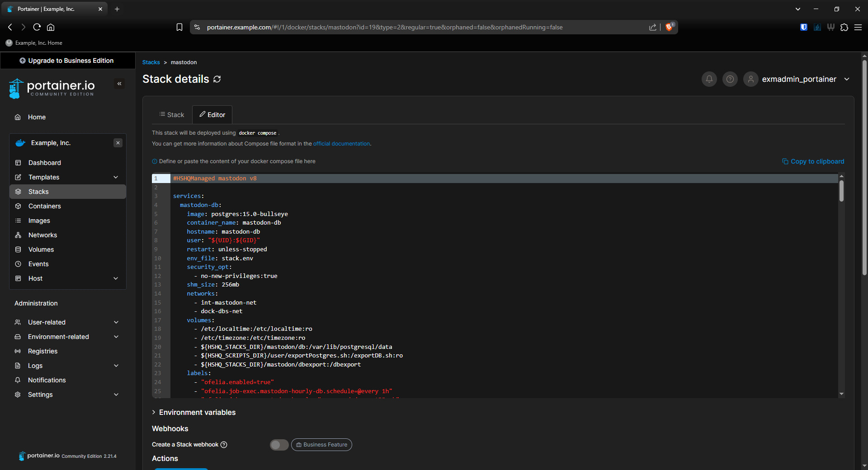Switch to the Stack tab

pyautogui.click(x=172, y=115)
